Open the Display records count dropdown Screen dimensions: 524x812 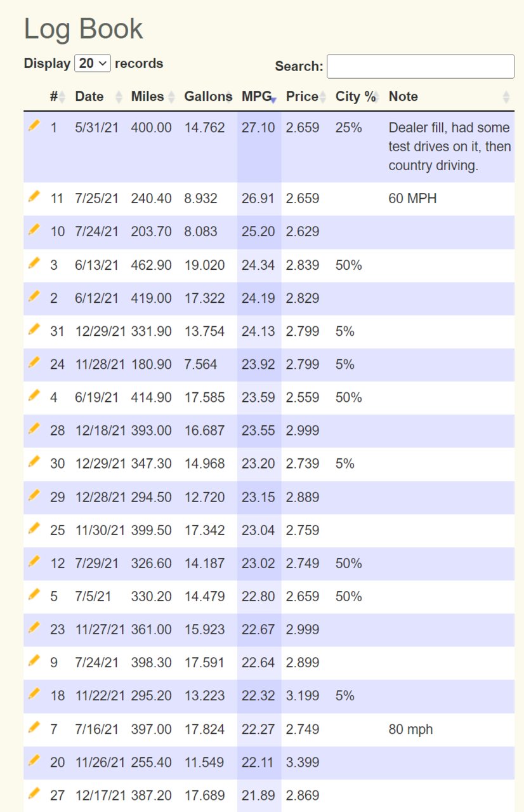pos(93,63)
